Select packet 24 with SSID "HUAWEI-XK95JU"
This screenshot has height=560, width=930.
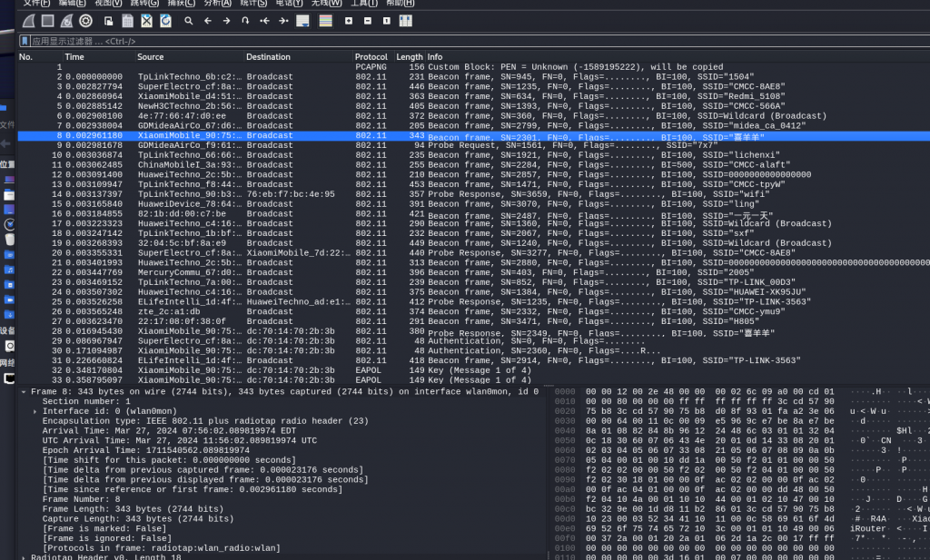click(x=474, y=292)
